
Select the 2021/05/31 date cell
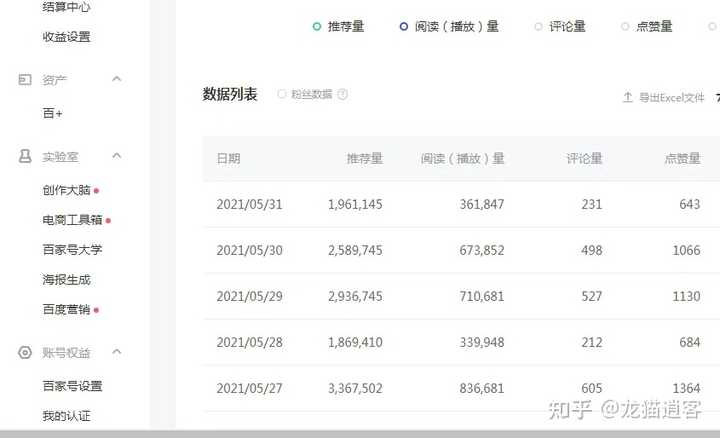[x=249, y=204]
